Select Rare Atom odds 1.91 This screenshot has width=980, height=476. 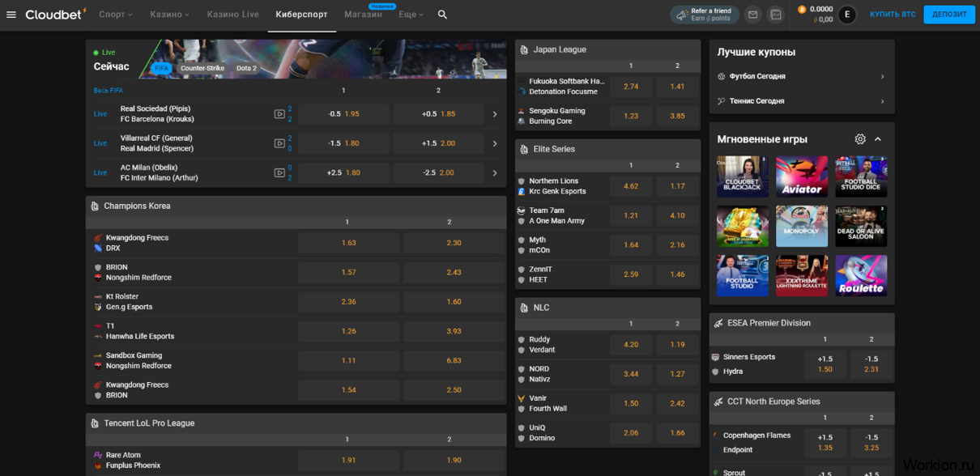(348, 461)
